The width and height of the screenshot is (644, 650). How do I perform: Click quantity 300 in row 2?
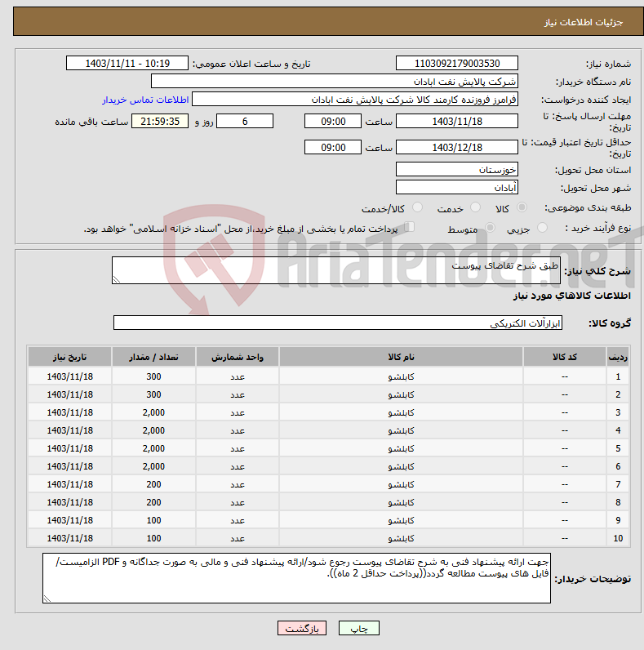[153, 394]
